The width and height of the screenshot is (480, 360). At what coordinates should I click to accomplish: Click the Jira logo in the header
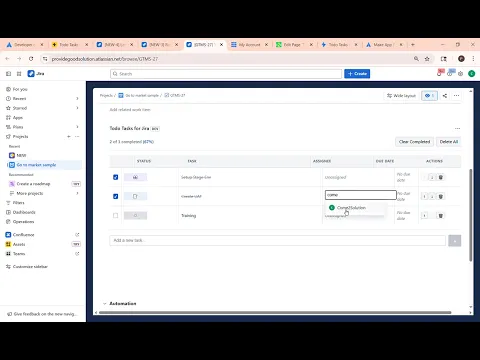[x=36, y=74]
